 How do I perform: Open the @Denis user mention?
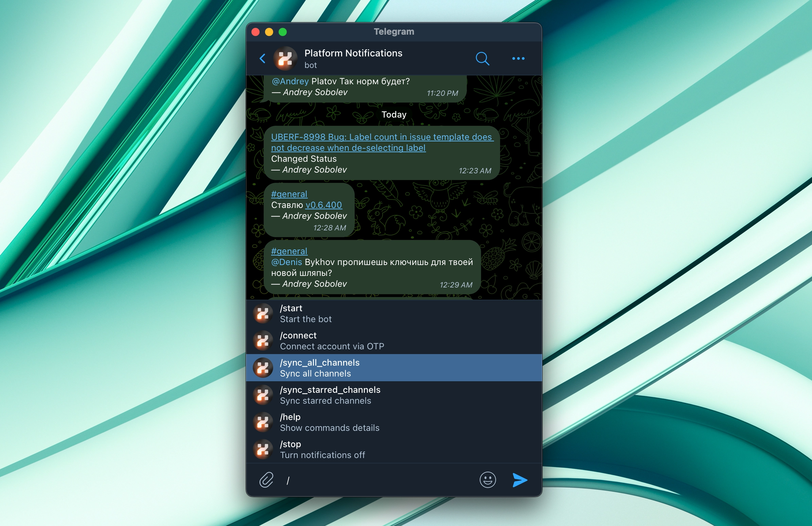[x=287, y=262]
